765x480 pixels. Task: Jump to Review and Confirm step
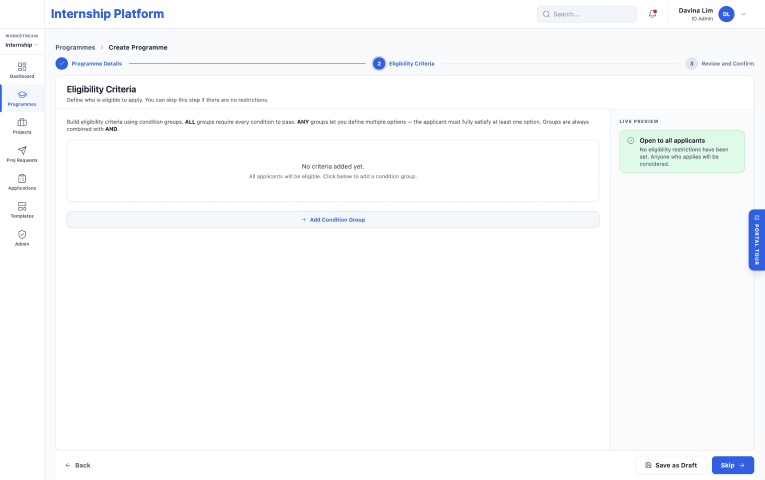(x=720, y=63)
